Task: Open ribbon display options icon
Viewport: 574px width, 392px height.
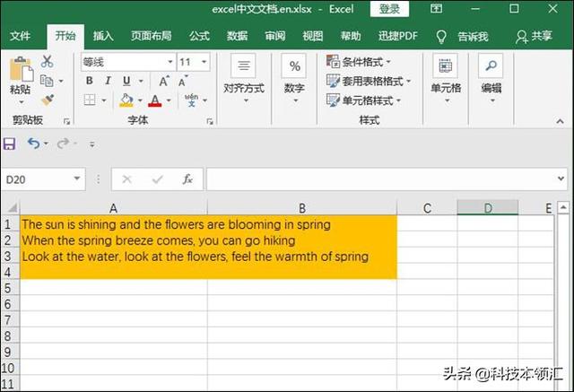Action: coord(436,8)
